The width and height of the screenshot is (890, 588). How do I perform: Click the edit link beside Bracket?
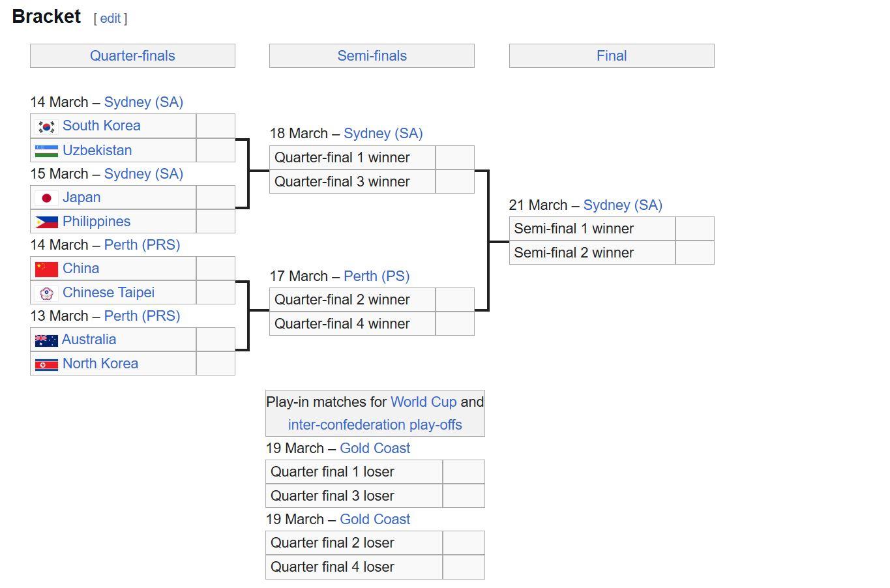(x=110, y=18)
